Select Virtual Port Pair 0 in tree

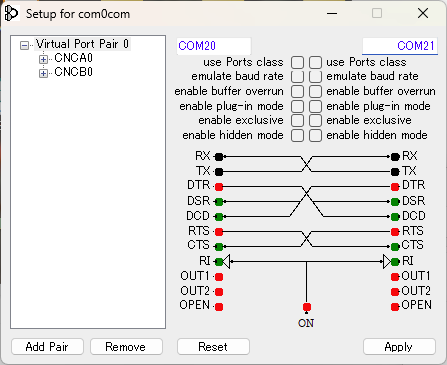82,44
